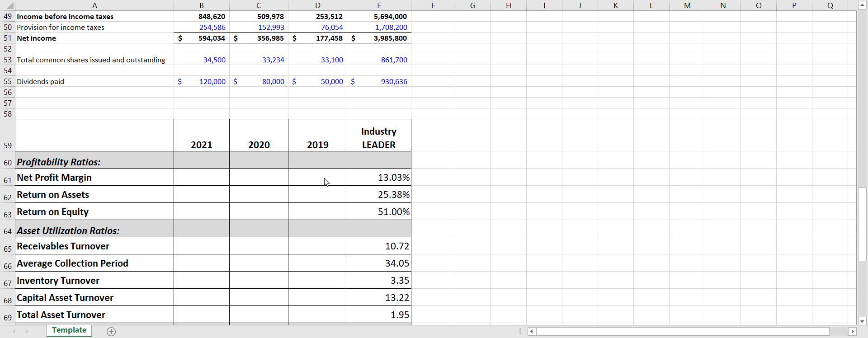Click the Total Asset Turnover label
The image size is (868, 338).
[61, 315]
